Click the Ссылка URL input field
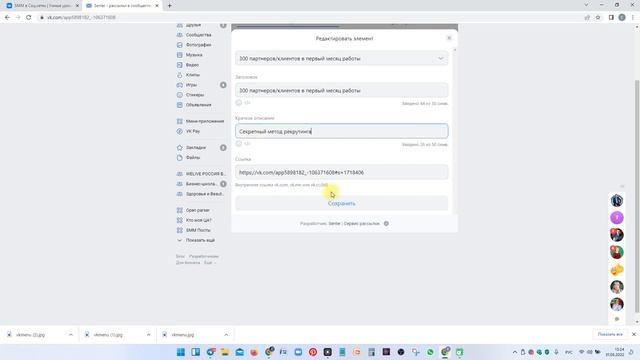 coord(342,172)
